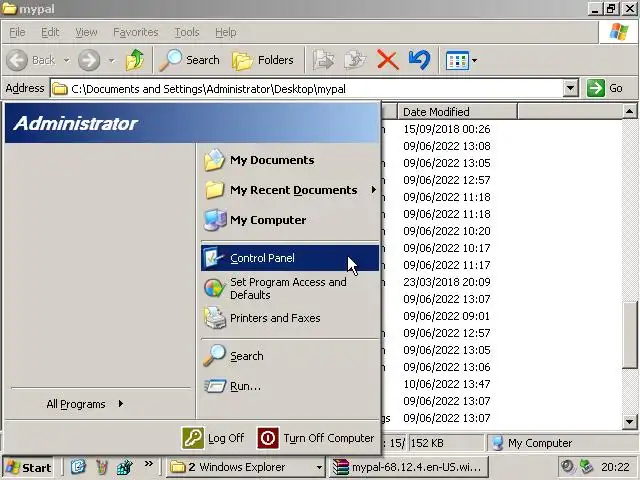This screenshot has width=640, height=480.
Task: Click the Back toolbar button
Action: 31,60
